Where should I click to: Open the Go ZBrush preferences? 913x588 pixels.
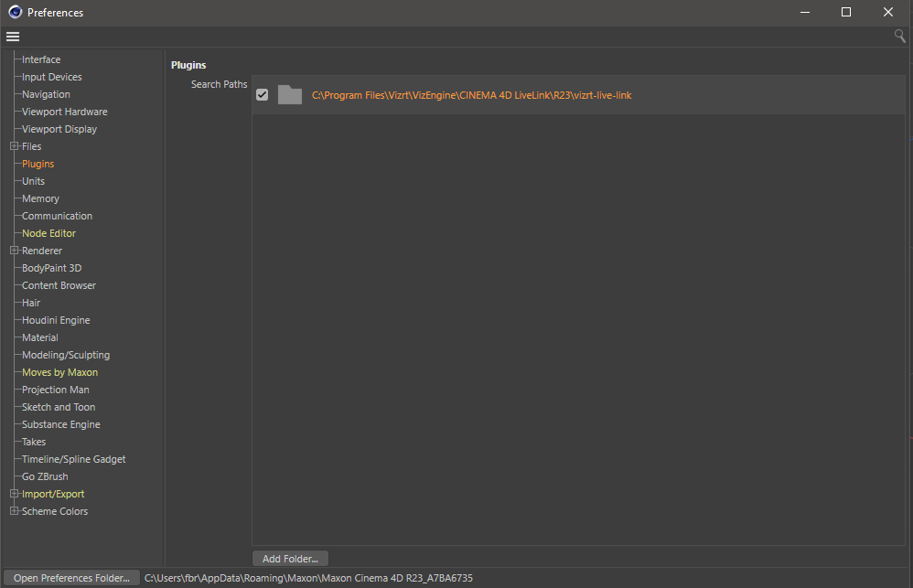[x=45, y=476]
